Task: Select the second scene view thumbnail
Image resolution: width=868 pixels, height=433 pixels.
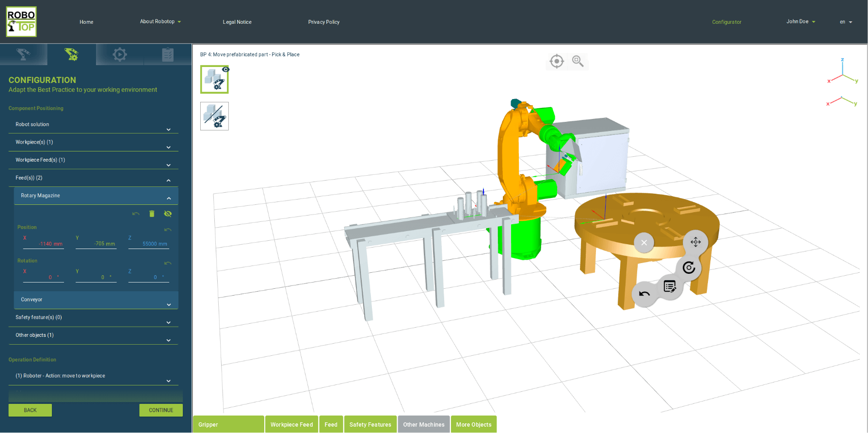Action: 214,116
